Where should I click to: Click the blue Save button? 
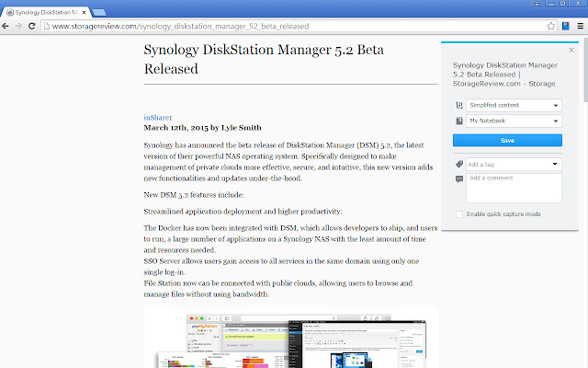(x=507, y=140)
